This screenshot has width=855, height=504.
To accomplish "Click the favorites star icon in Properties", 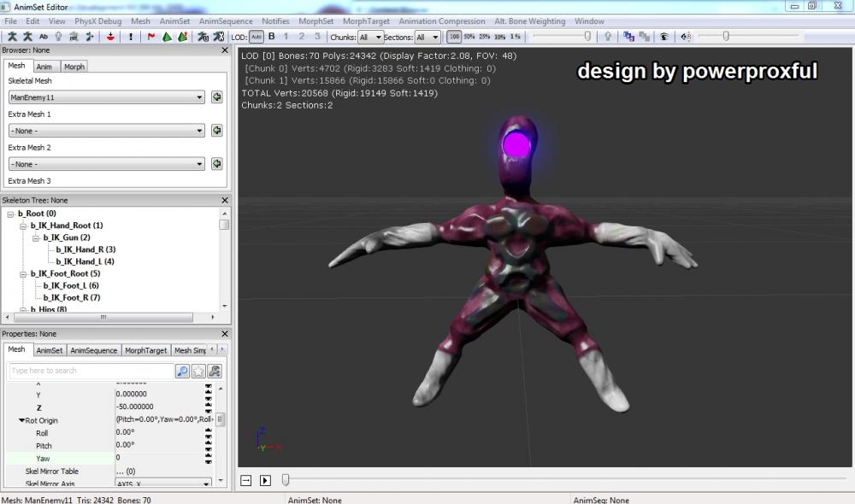I will [198, 371].
